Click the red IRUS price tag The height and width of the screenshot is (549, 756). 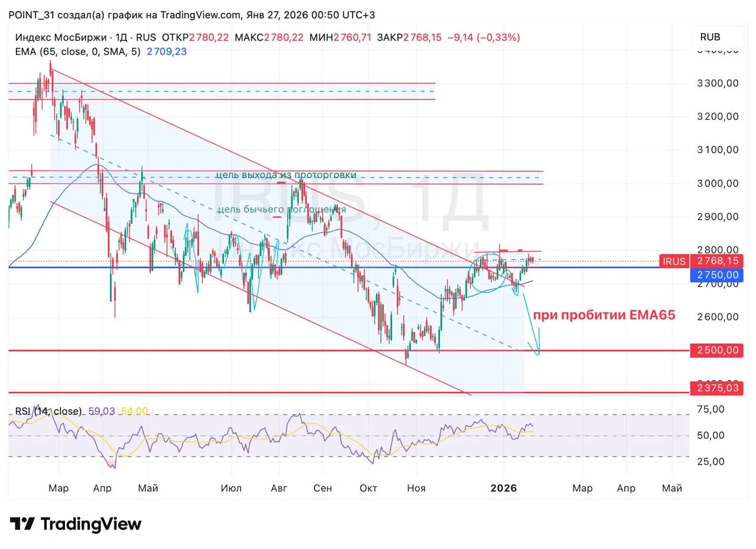674,261
